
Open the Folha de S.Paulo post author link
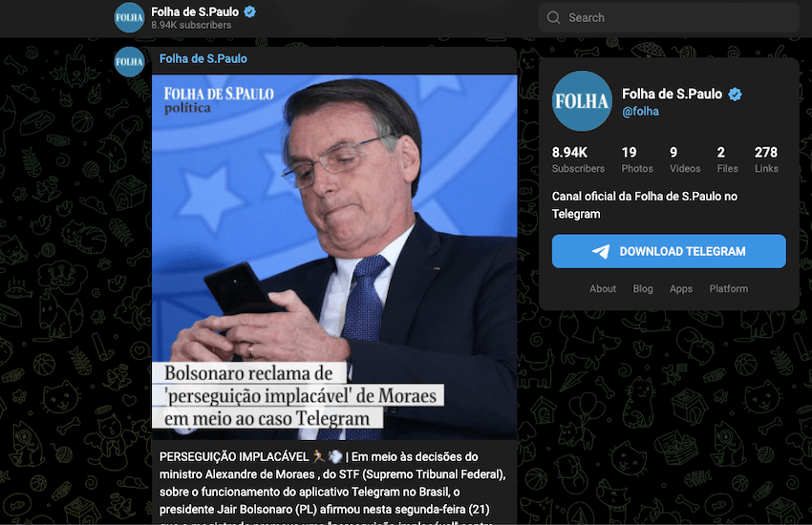coord(203,59)
